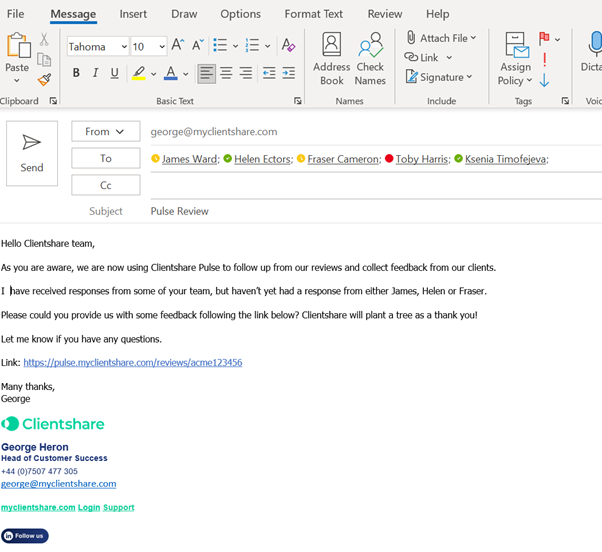Click the From account button
Viewport: 602px width, 552px height.
tap(106, 131)
